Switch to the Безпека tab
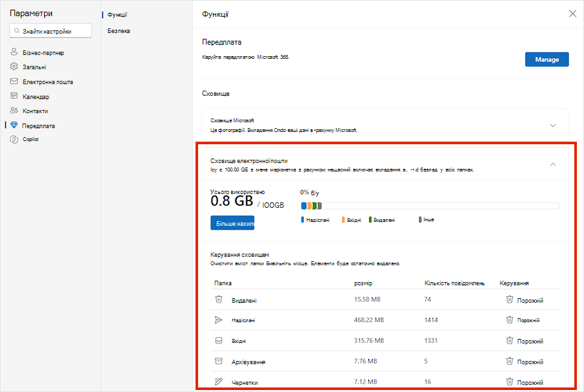This screenshot has width=584, height=392. (119, 31)
